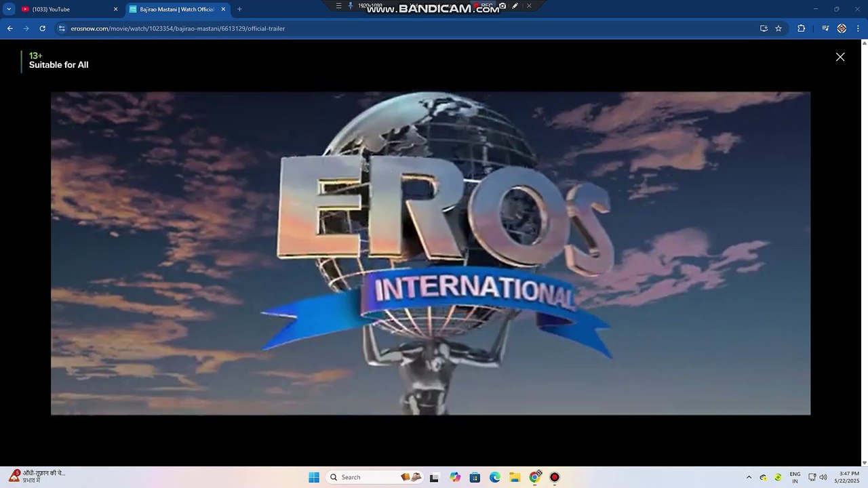Open the tab search dropdown
This screenshot has height=488, width=868.
coord(9,9)
